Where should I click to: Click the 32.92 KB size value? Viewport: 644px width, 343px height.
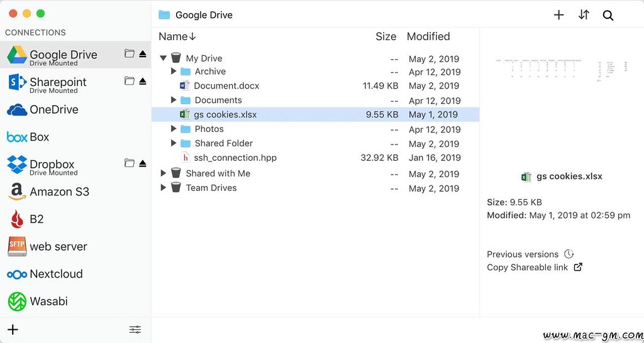379,158
